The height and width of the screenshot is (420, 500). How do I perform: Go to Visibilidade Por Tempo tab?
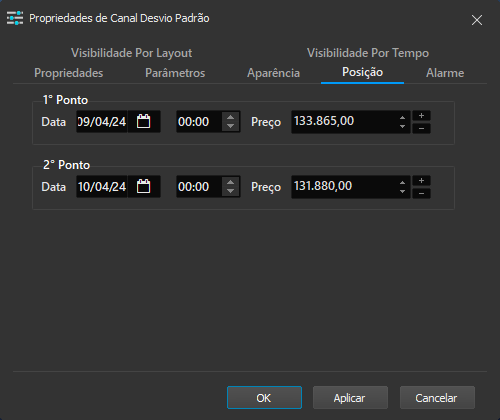pyautogui.click(x=368, y=53)
